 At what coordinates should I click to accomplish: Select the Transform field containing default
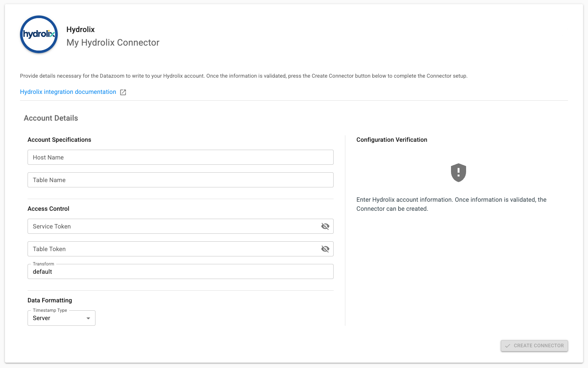pos(180,271)
